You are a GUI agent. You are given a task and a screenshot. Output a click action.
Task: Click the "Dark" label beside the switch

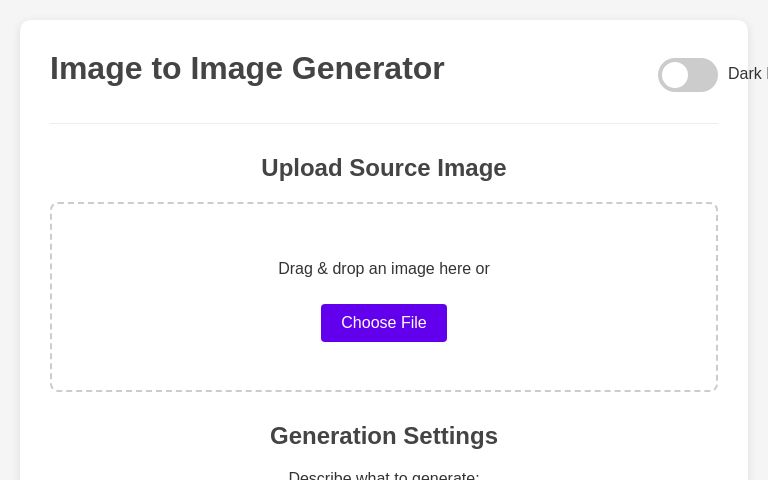point(746,74)
